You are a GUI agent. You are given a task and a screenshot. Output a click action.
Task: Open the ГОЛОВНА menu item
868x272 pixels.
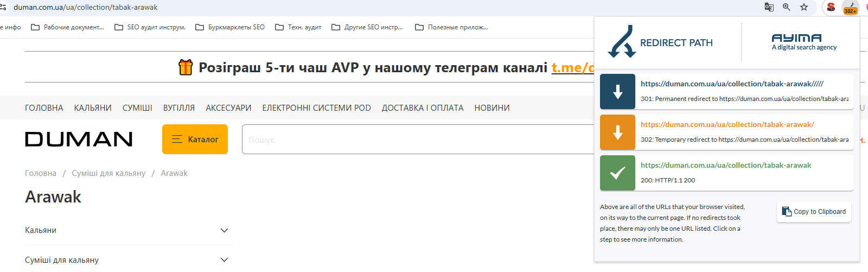coord(44,108)
